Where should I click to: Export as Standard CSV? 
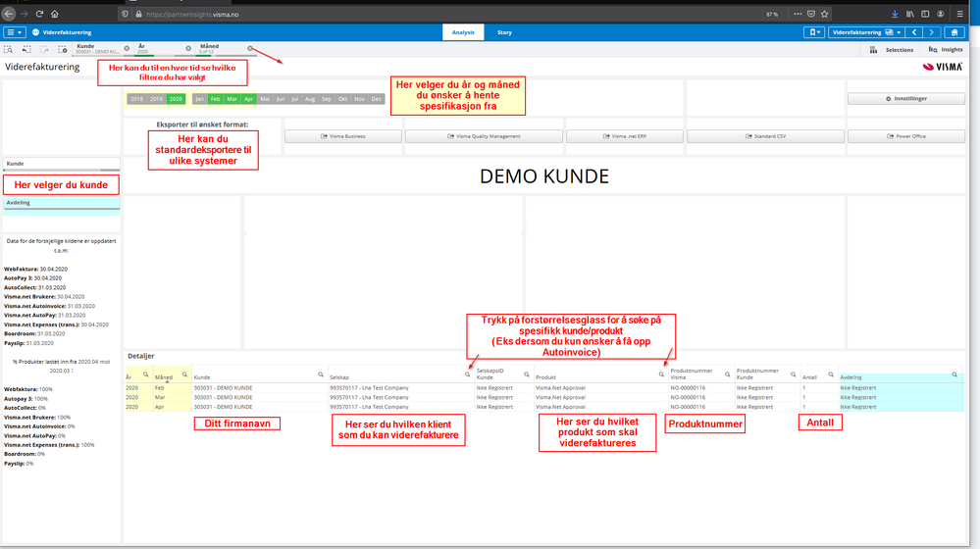coord(765,136)
